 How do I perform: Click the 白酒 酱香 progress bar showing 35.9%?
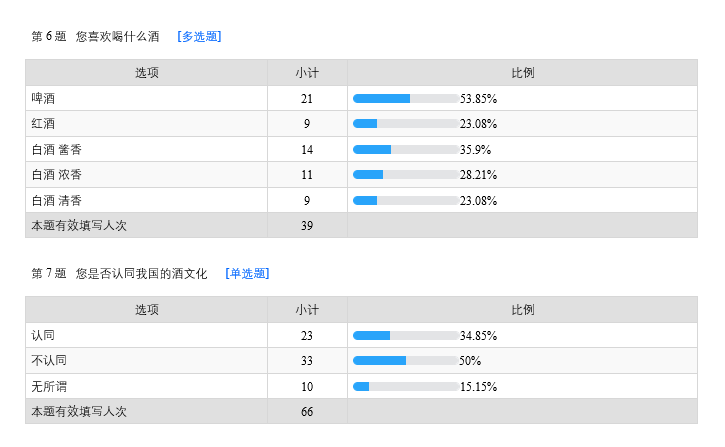(405, 150)
